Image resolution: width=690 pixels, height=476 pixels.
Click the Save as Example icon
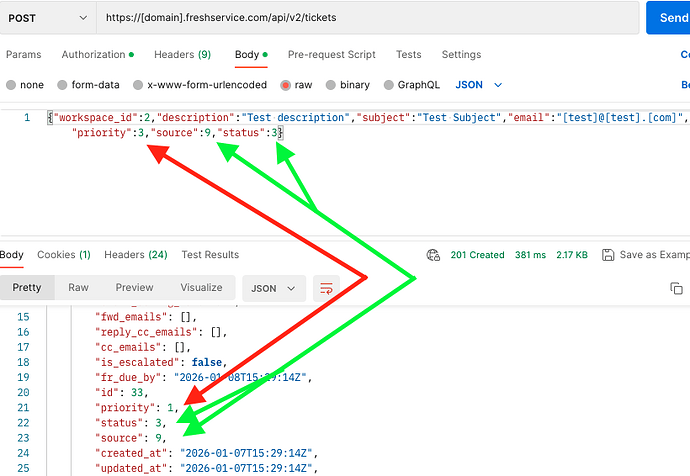coord(608,255)
